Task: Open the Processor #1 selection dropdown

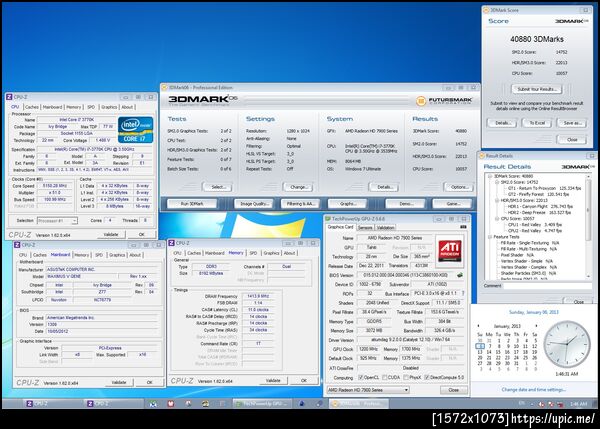Action: coord(57,220)
